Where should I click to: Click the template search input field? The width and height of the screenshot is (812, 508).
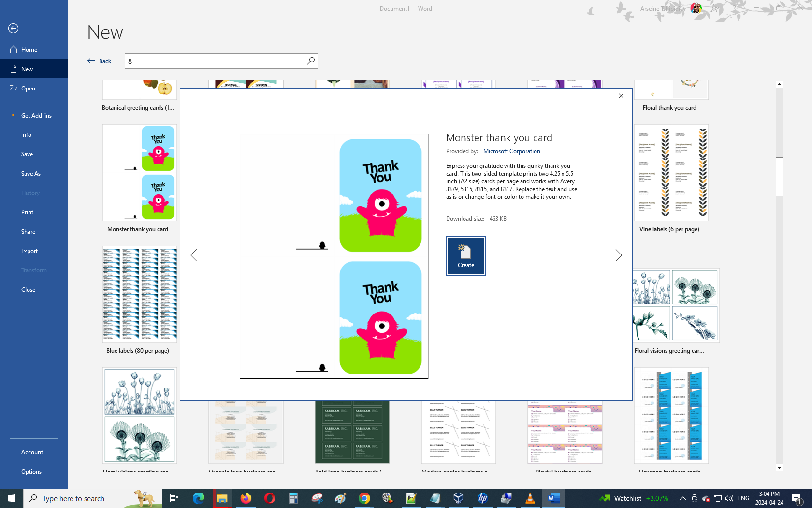pyautogui.click(x=215, y=61)
